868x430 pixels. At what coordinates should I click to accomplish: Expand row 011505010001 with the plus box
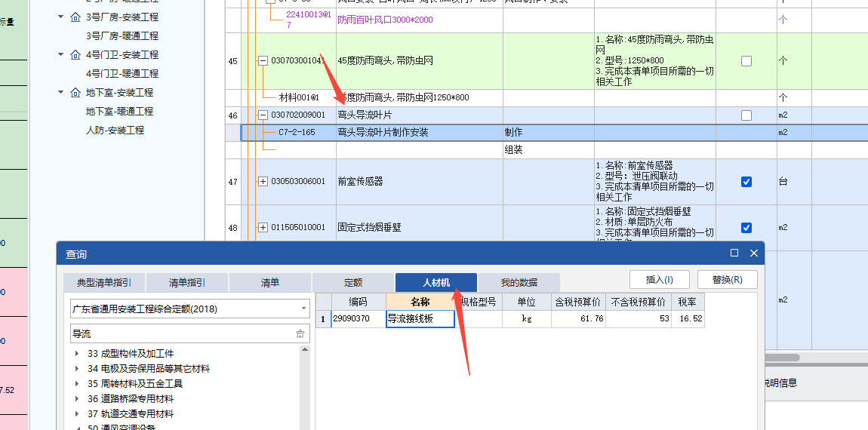pyautogui.click(x=263, y=228)
